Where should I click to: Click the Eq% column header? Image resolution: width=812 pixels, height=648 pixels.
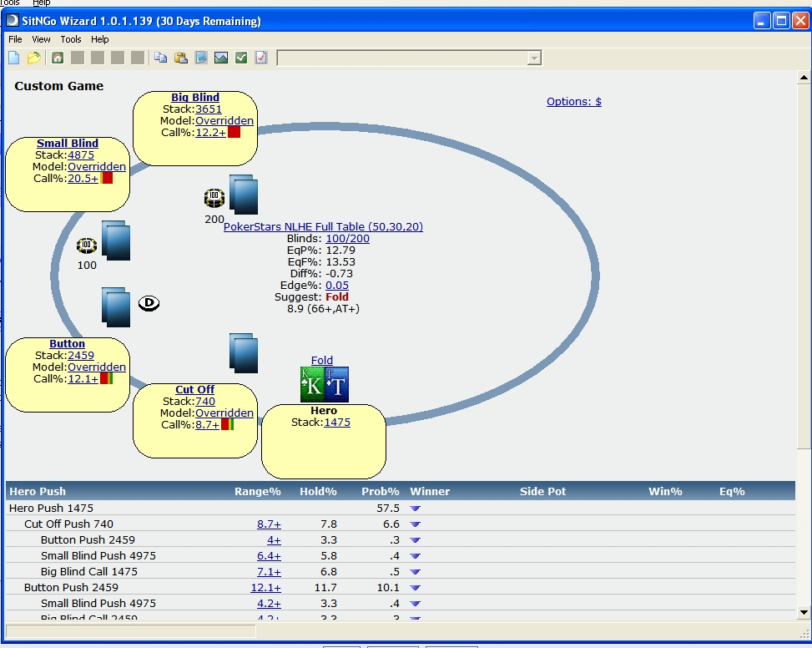[732, 492]
